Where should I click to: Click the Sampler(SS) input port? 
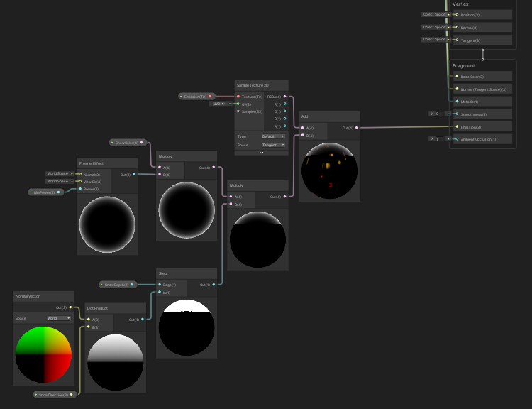click(238, 111)
